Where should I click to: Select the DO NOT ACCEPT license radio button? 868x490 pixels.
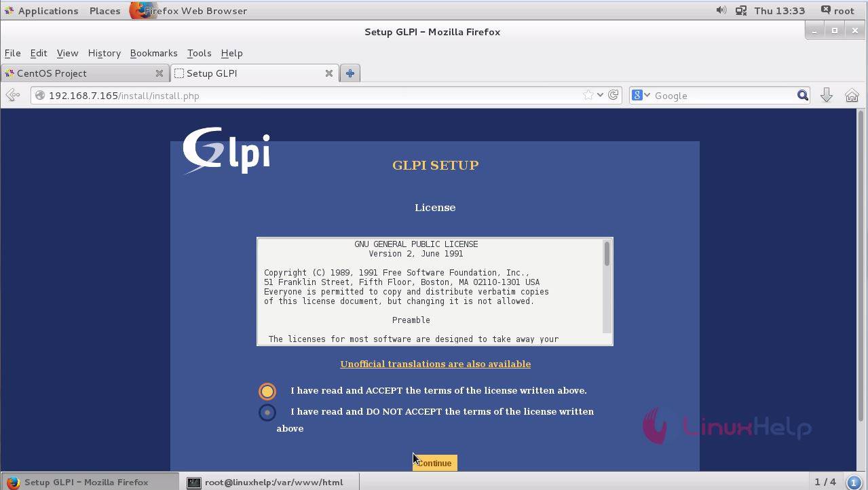[x=267, y=412]
